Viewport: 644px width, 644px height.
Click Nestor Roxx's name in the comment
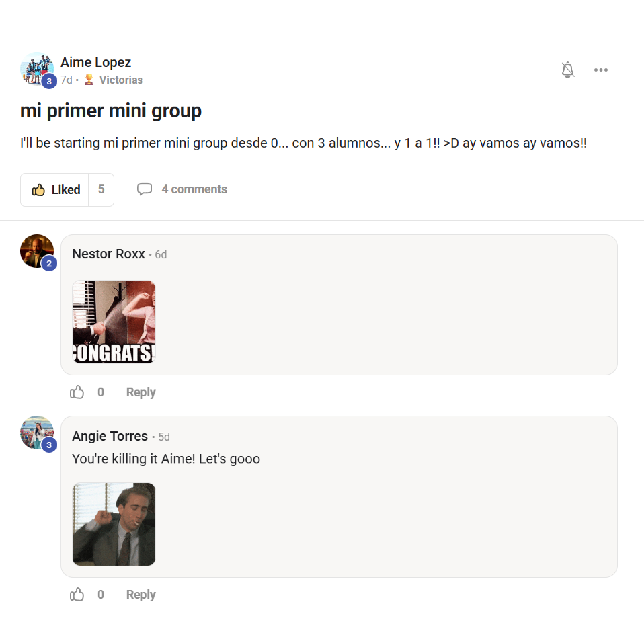[108, 254]
